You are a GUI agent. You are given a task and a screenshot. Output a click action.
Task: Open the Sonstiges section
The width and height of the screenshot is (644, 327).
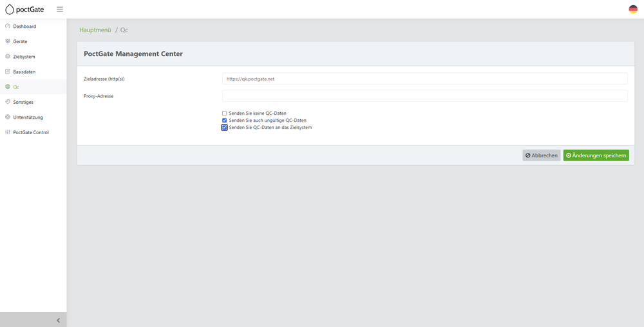[33, 102]
